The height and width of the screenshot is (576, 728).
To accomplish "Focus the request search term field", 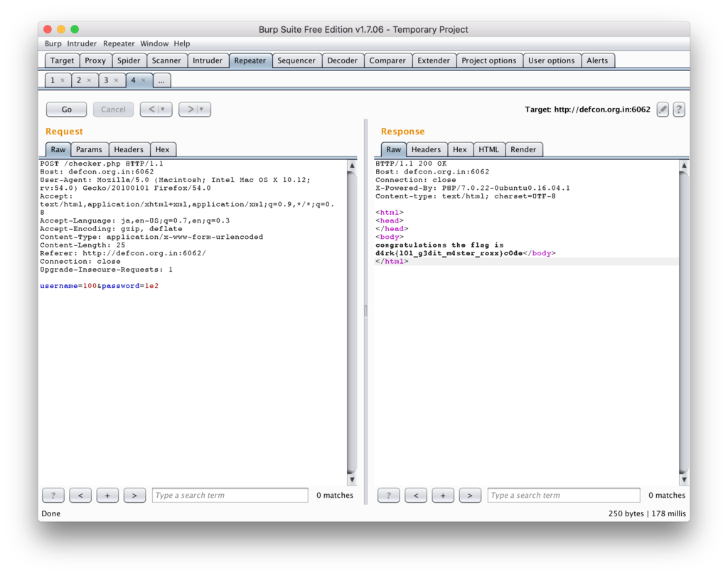I will (230, 495).
